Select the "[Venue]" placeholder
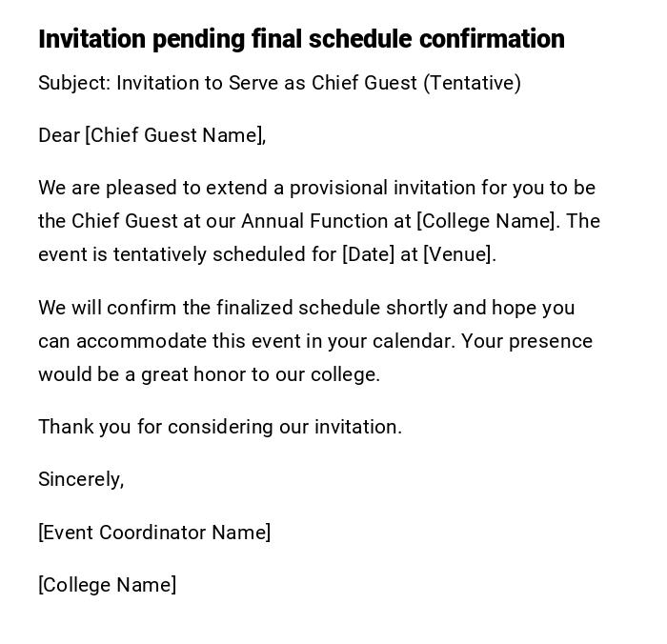Image resolution: width=667 pixels, height=644 pixels. [x=458, y=254]
